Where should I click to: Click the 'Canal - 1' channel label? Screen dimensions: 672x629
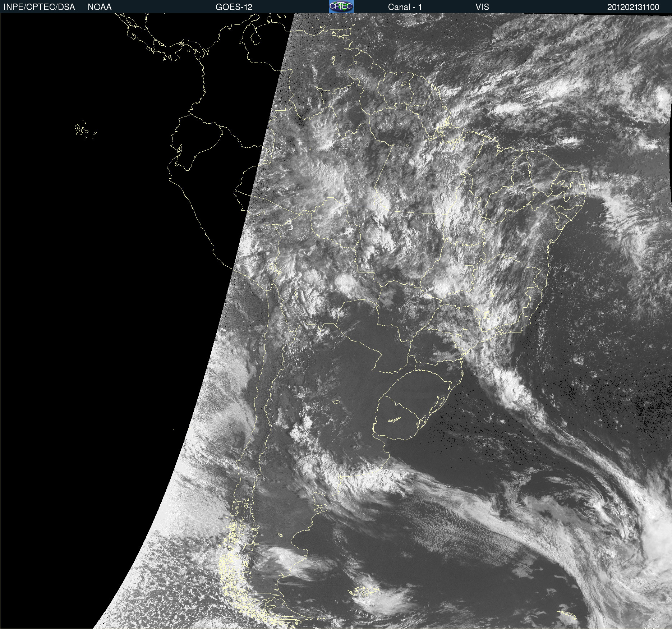pyautogui.click(x=405, y=7)
